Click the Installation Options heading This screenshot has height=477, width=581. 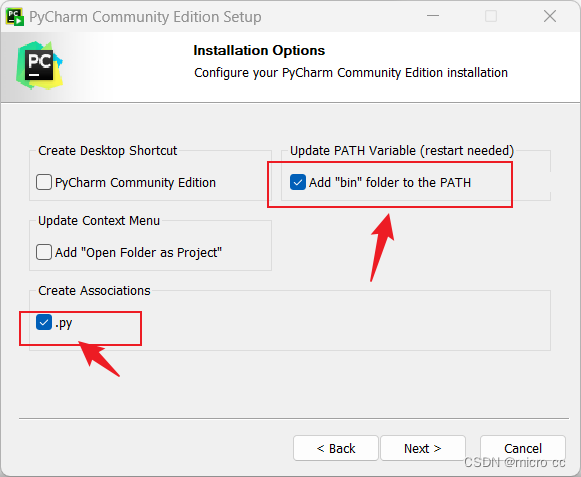tap(259, 50)
